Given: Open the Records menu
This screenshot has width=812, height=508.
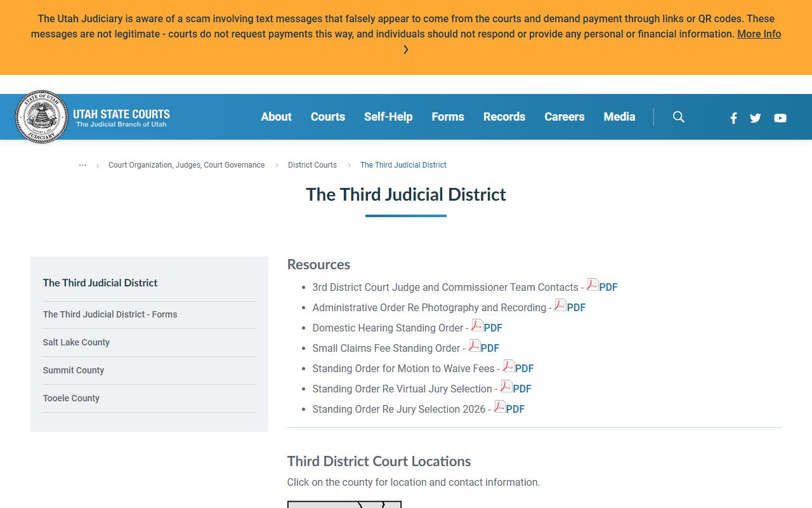Looking at the screenshot, I should tap(504, 117).
